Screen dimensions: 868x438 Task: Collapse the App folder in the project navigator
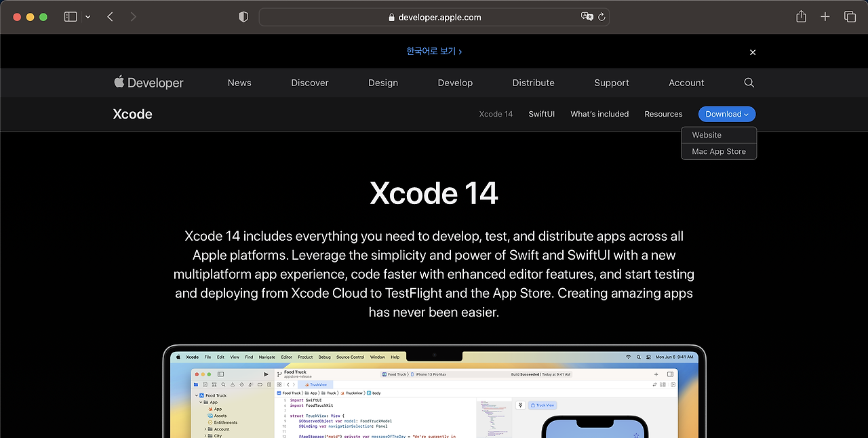(201, 402)
